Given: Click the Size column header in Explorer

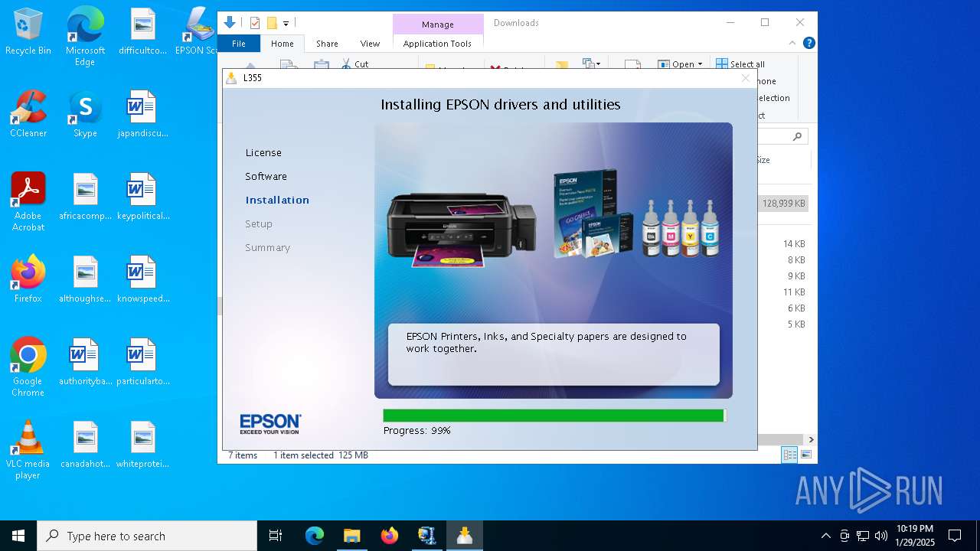Looking at the screenshot, I should pos(763,160).
